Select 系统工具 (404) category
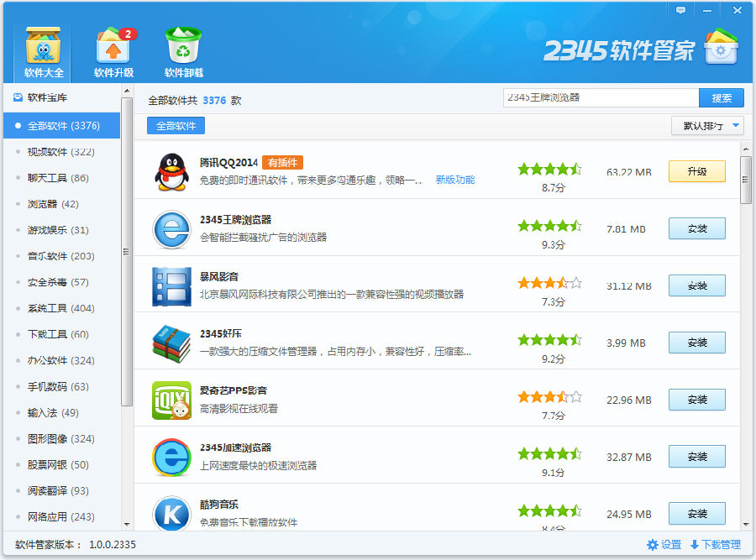Screen dimensions: 756x560 point(61,308)
